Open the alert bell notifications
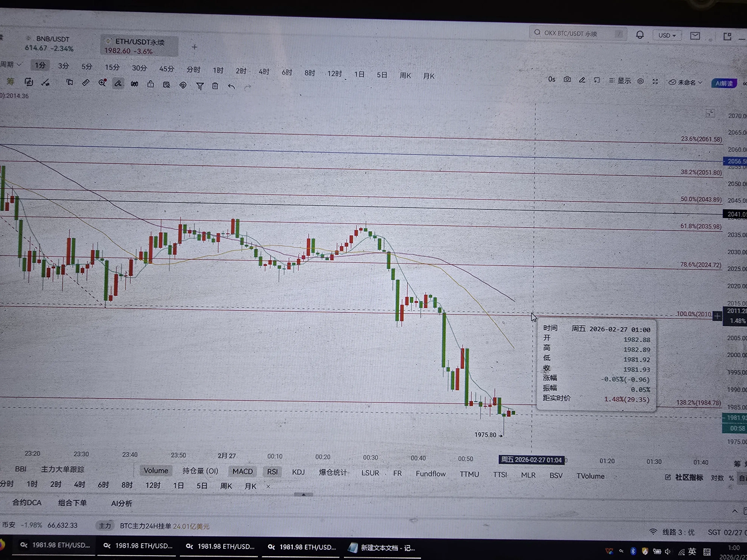Image resolution: width=747 pixels, height=560 pixels. pyautogui.click(x=640, y=35)
